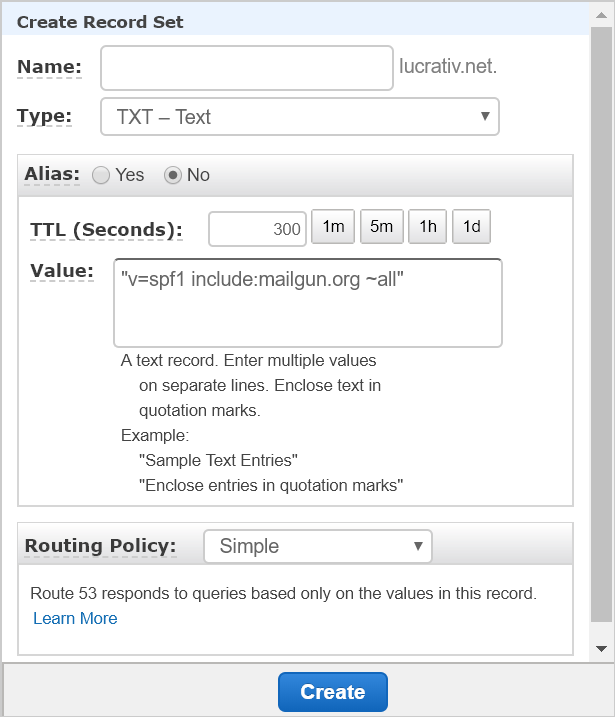
Task: Click the Type dropdown arrow icon
Action: pyautogui.click(x=485, y=116)
